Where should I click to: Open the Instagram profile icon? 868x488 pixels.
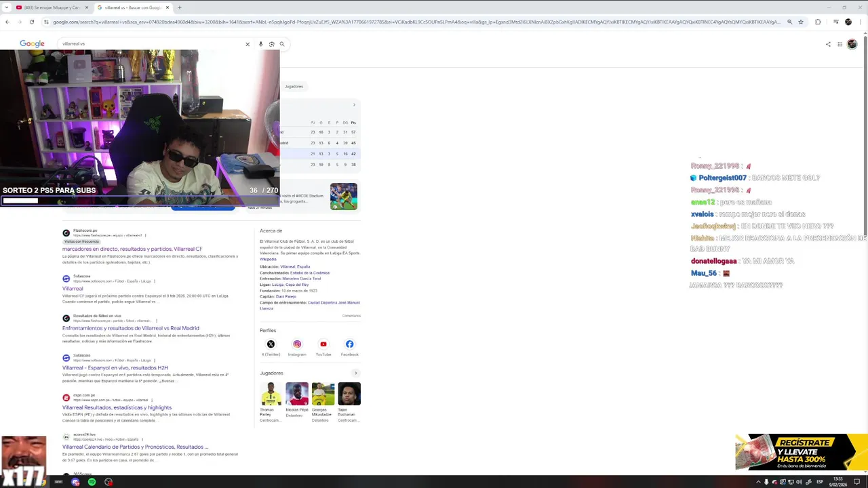click(297, 344)
